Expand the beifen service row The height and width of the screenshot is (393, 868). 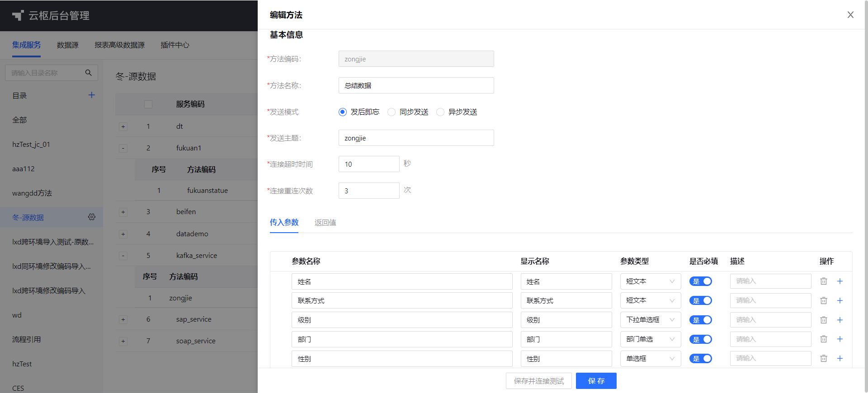(x=123, y=212)
